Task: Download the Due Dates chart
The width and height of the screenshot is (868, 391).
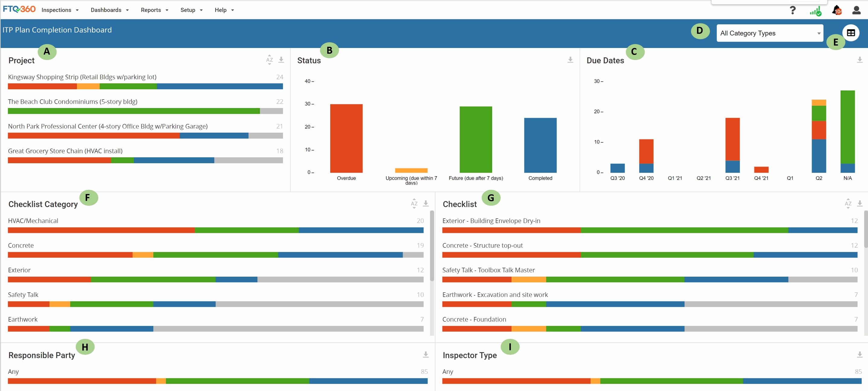Action: point(860,60)
